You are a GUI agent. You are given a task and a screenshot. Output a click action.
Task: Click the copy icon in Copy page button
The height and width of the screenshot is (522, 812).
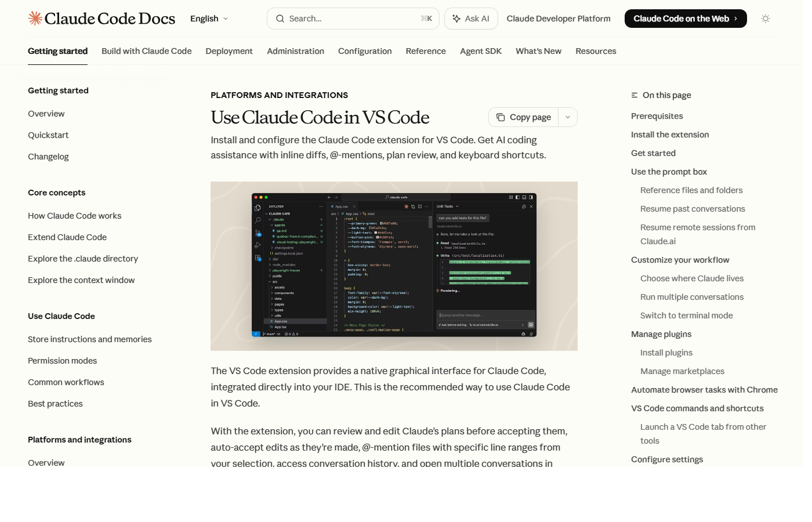[x=501, y=117]
